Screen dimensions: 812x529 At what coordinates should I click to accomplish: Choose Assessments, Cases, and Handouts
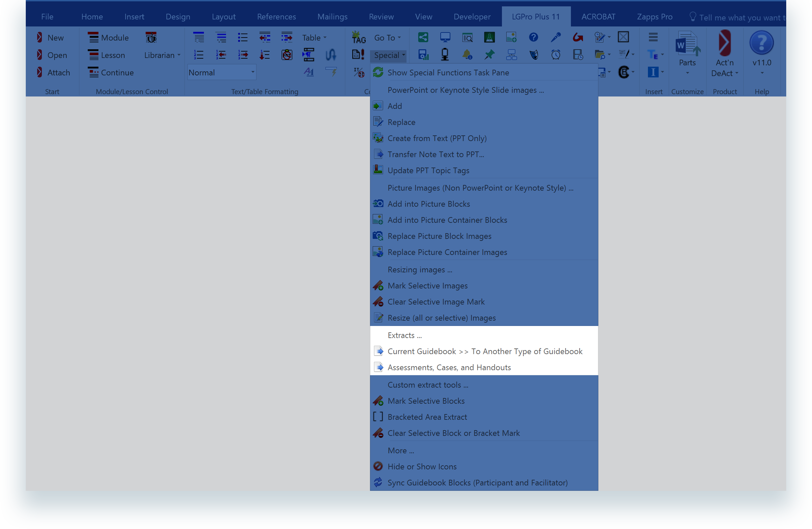click(x=484, y=367)
